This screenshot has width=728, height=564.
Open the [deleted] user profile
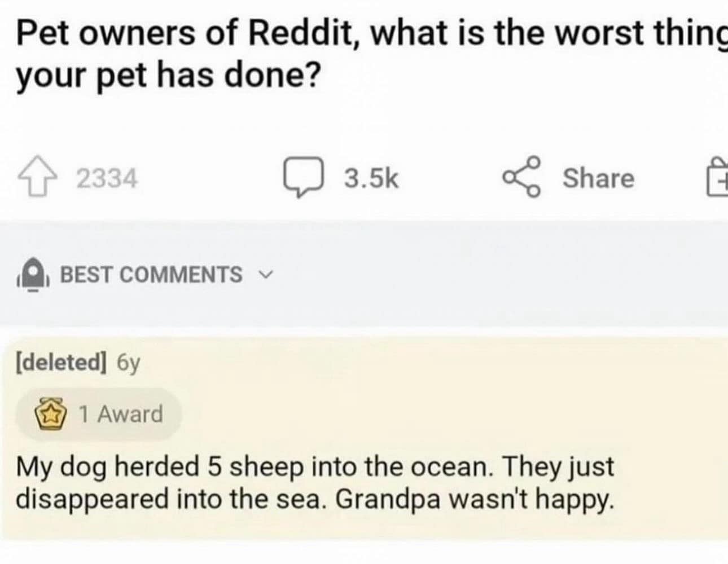pyautogui.click(x=61, y=363)
